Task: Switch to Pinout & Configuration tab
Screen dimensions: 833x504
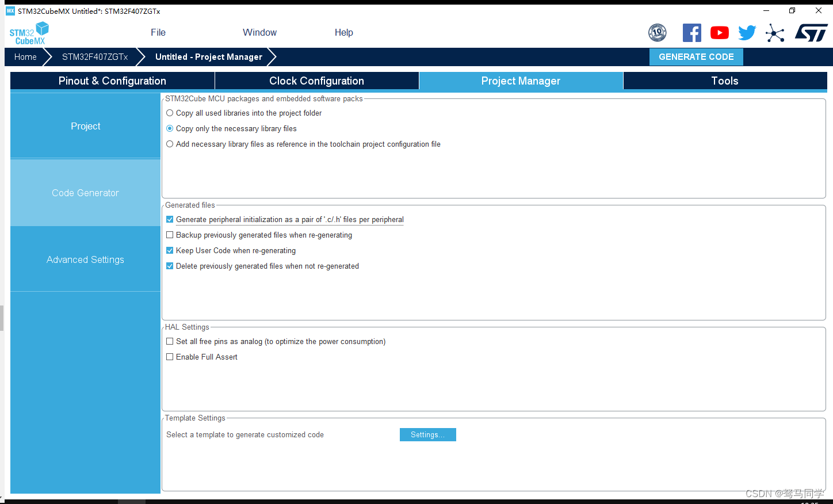Action: (x=112, y=81)
